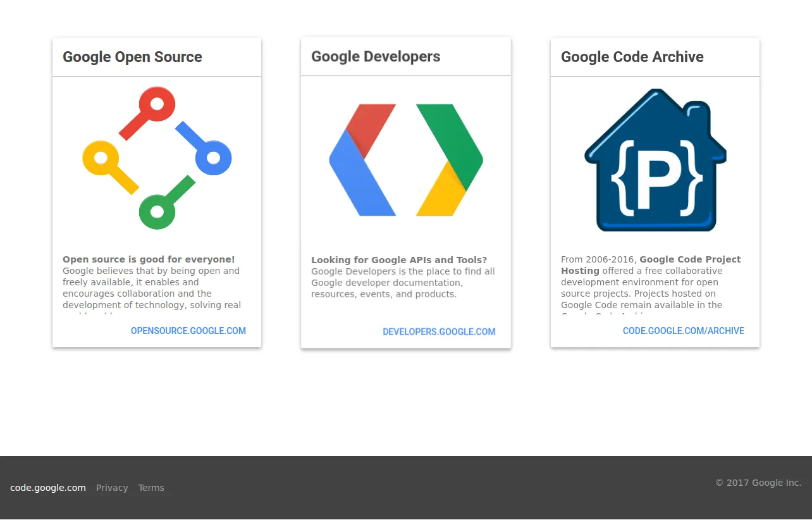Open the Privacy footer link
Screen dimensions: 812x520
[112, 488]
